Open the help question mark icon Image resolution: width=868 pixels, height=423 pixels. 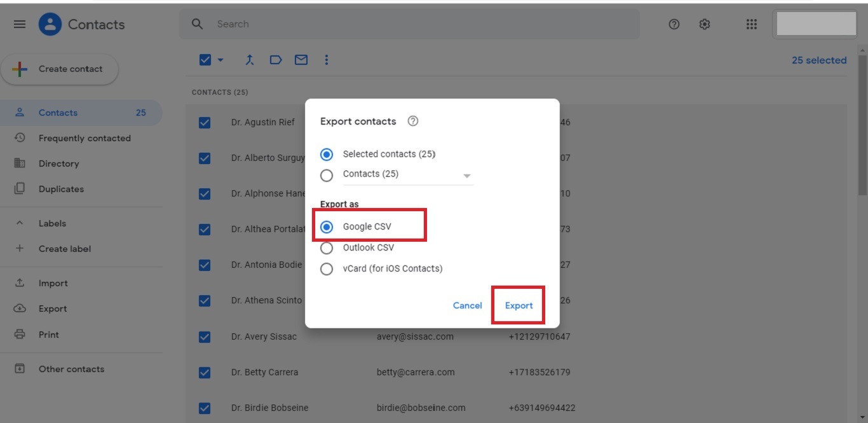click(x=674, y=24)
